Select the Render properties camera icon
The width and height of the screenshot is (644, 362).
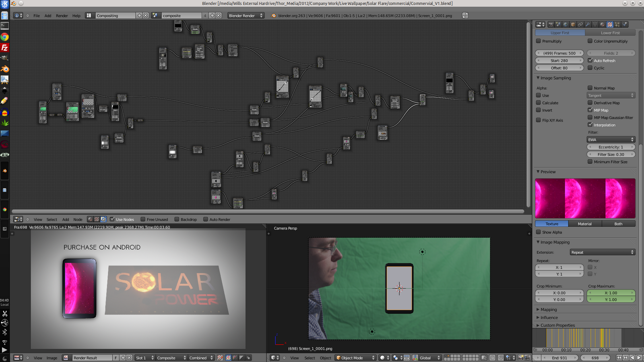pos(551,24)
